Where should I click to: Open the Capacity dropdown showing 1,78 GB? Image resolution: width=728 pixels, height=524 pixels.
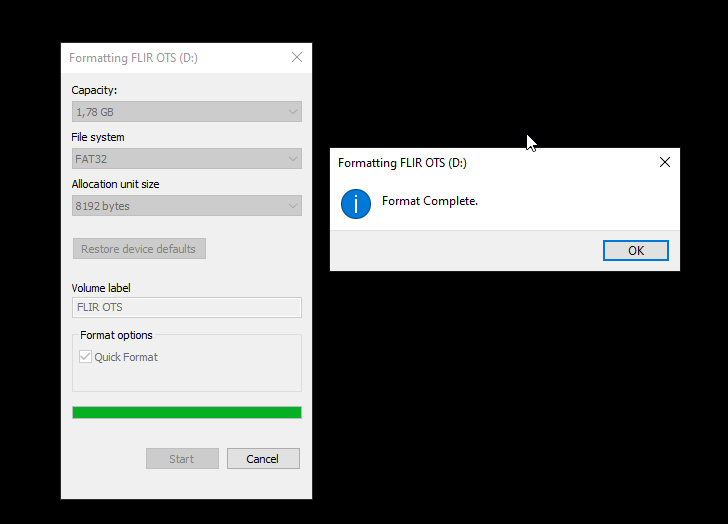187,112
